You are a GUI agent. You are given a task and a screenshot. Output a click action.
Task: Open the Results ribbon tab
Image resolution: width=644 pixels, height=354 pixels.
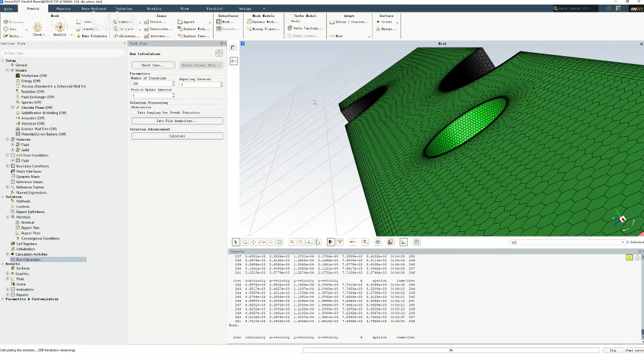154,8
